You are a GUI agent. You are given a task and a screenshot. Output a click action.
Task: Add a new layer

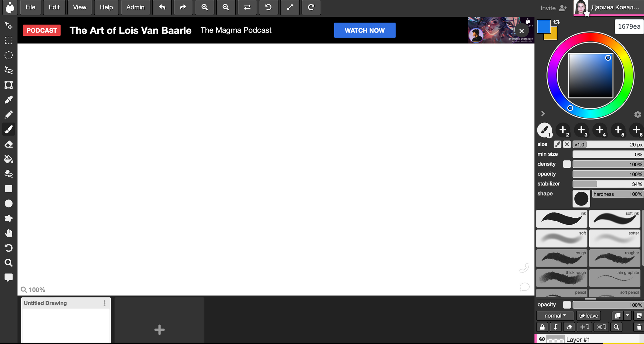pos(639,316)
